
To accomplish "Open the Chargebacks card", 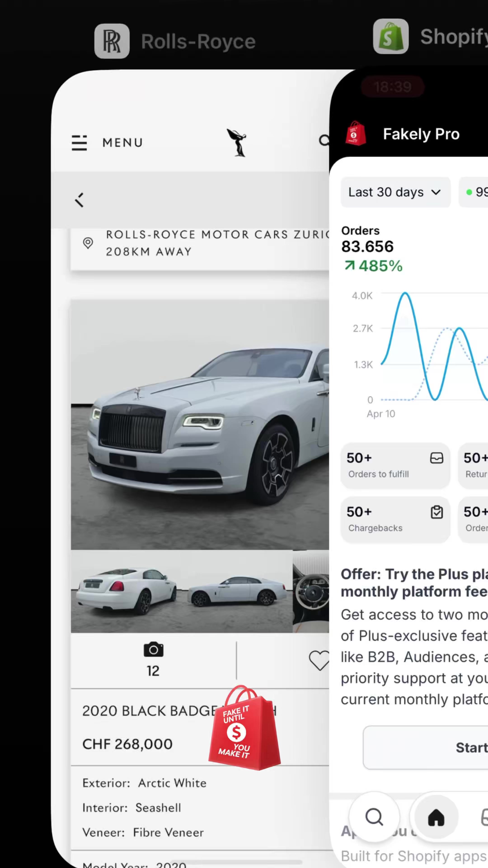I will (395, 519).
